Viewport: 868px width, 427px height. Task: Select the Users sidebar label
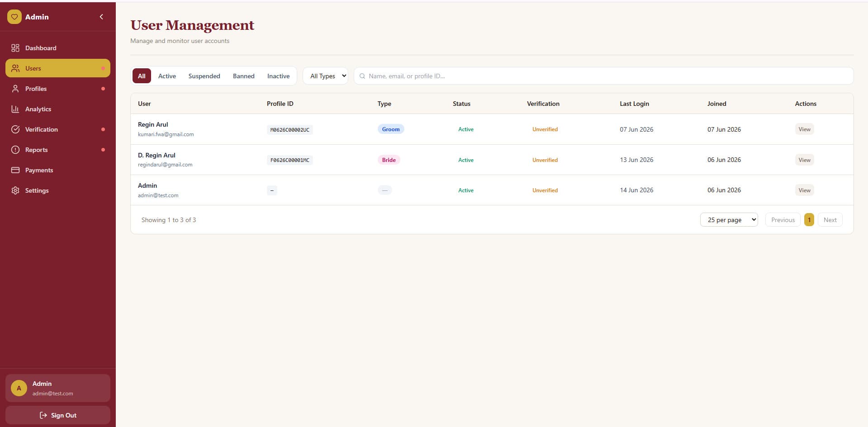pos(33,68)
